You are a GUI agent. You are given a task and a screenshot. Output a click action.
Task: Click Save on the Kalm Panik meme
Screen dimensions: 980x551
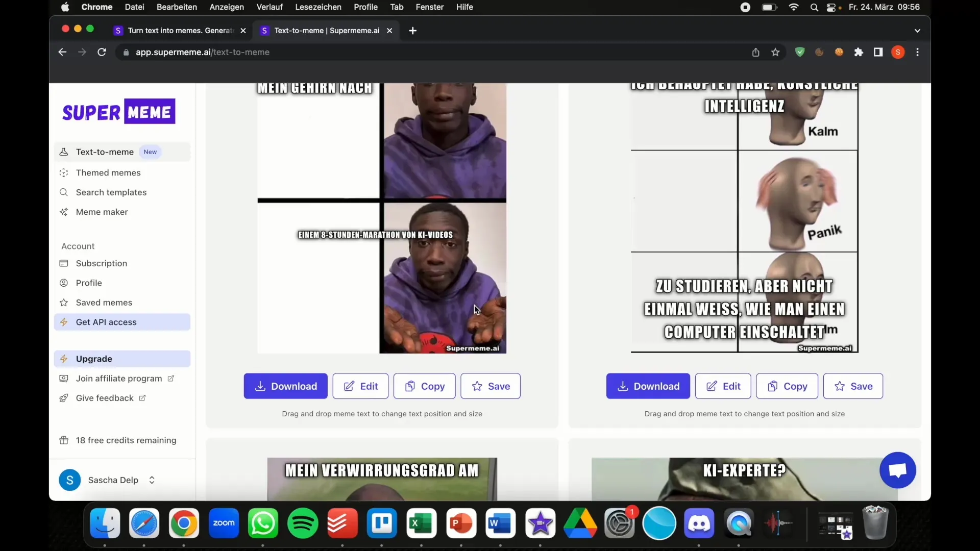(x=853, y=386)
